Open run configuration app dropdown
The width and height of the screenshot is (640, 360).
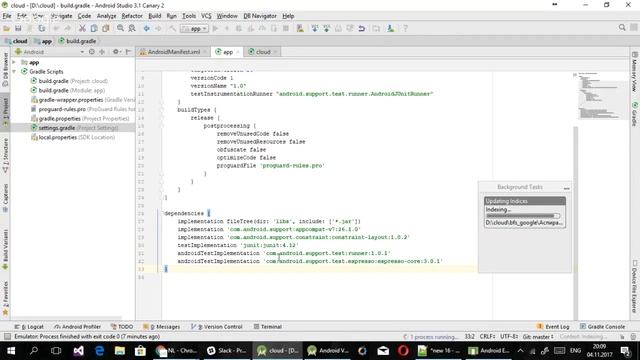(x=194, y=29)
